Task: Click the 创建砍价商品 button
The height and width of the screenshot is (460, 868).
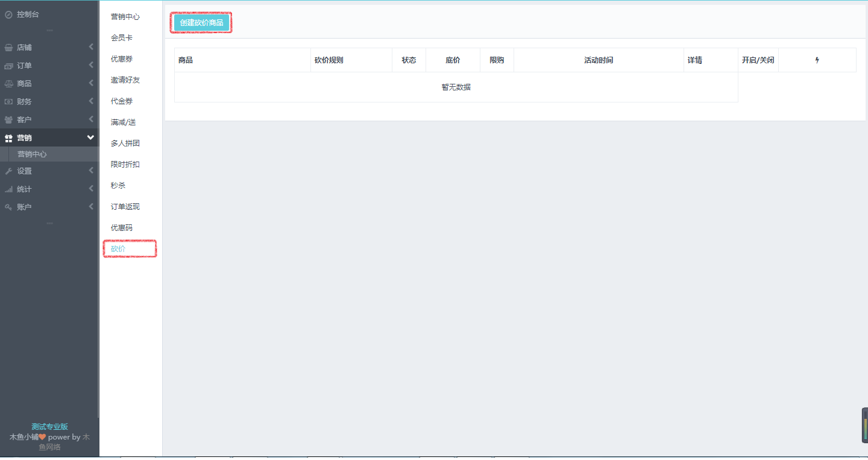Action: tap(201, 23)
